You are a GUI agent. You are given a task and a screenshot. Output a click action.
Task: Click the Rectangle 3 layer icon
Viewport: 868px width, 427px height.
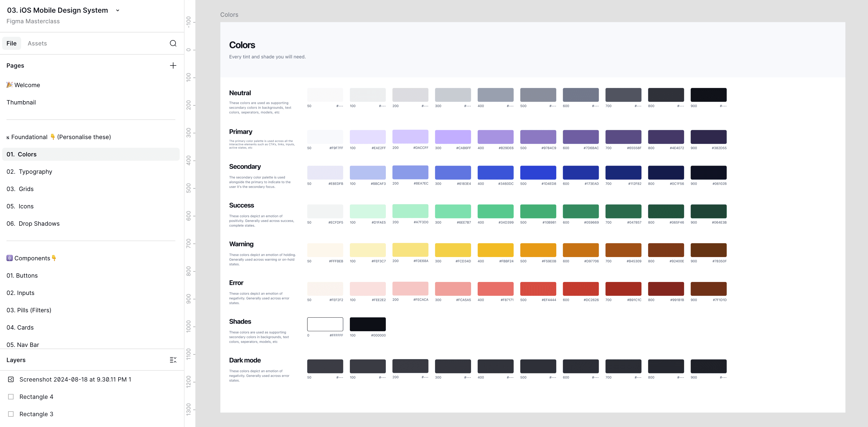point(11,414)
